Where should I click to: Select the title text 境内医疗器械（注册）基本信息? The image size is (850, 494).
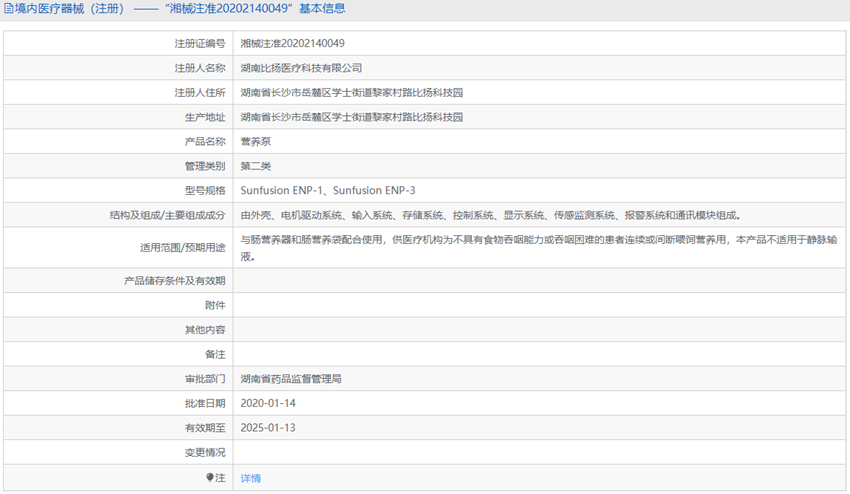(x=179, y=9)
